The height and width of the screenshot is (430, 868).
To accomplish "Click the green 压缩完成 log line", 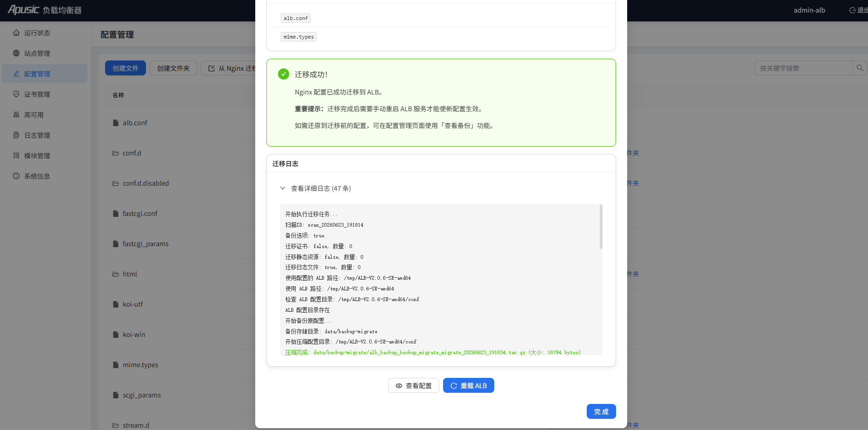I will tap(433, 352).
